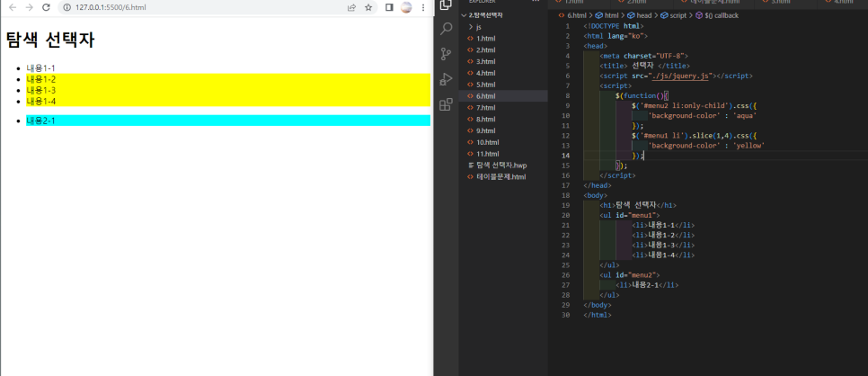Click yellow 내용1-4 list item in browser
868x376 pixels.
228,101
